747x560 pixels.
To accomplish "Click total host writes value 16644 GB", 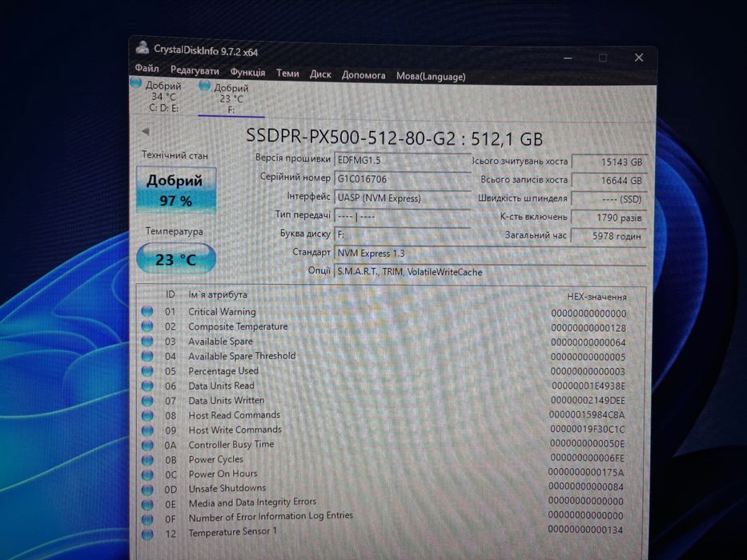I will click(x=608, y=181).
